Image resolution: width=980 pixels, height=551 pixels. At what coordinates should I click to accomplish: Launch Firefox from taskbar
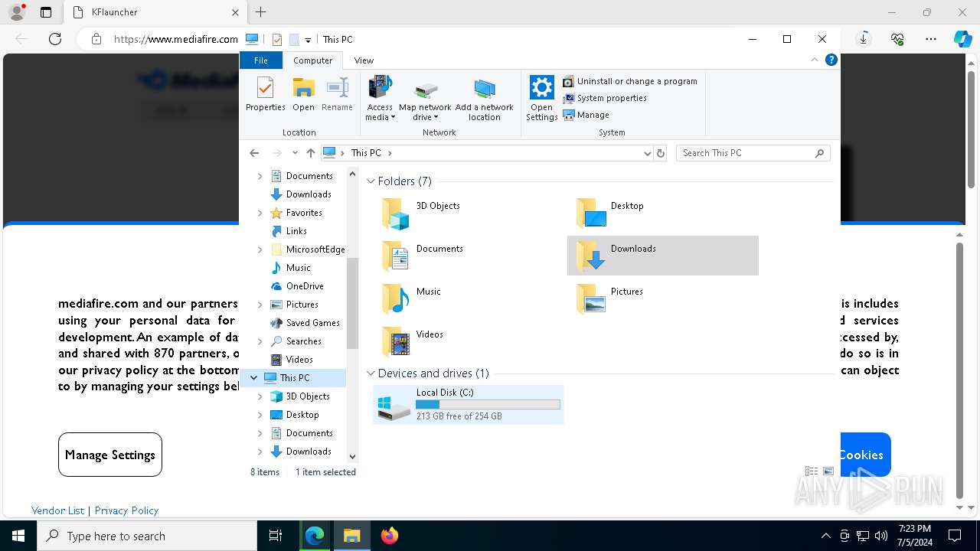390,536
